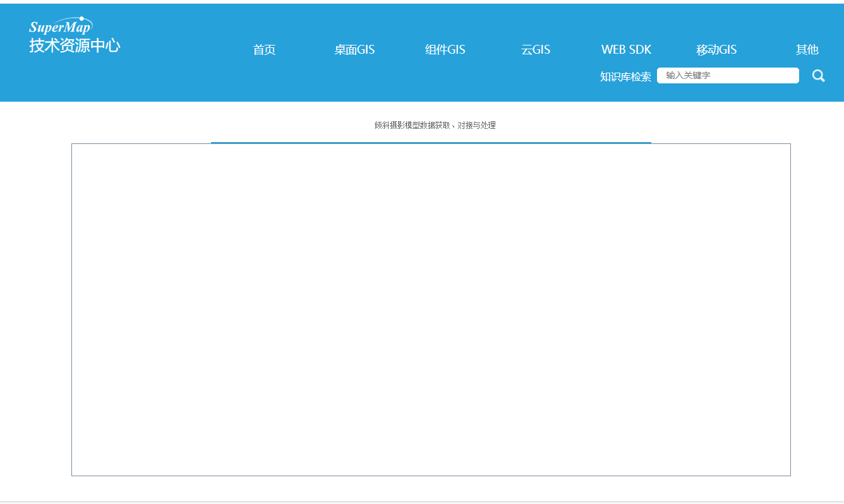Open the 云GIS section
The height and width of the screenshot is (504, 844).
(x=535, y=50)
